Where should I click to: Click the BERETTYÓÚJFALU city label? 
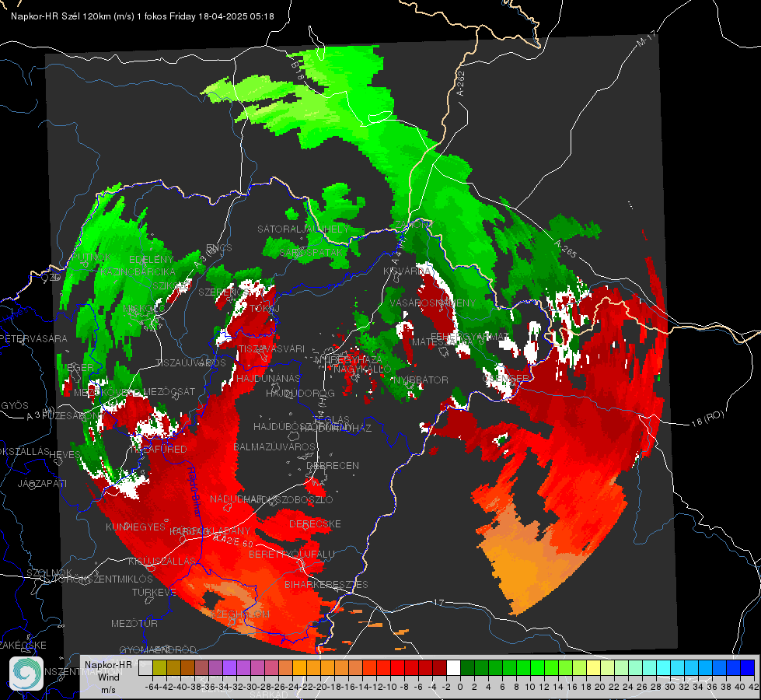pyautogui.click(x=291, y=555)
